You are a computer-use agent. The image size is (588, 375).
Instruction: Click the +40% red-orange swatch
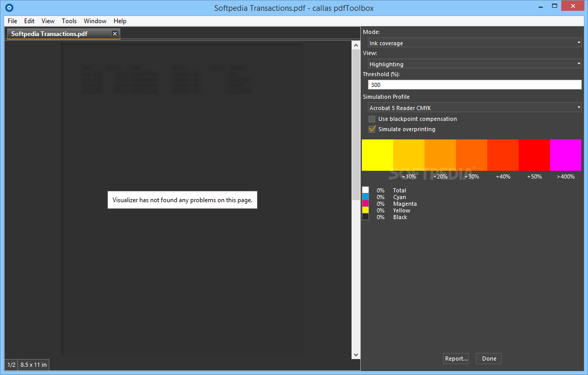pos(503,155)
